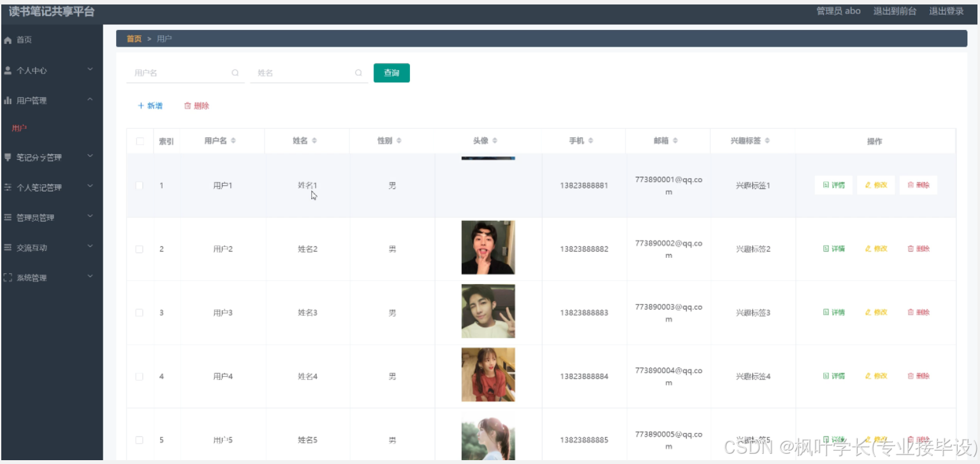Click the 兴趣标签4 cell

pos(753,377)
